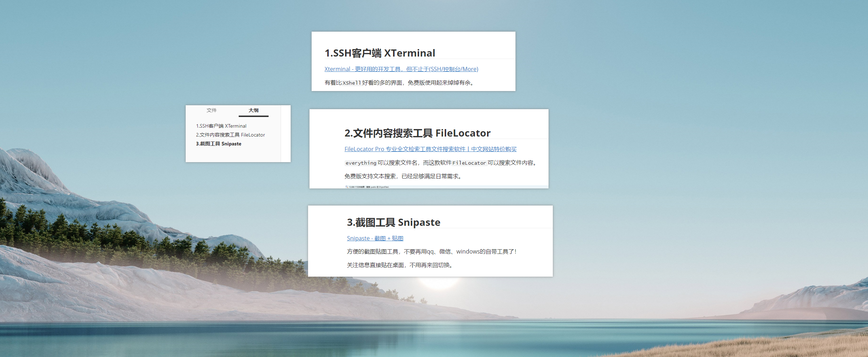Click the embedded screenshot strip under FileLocator section
868x357 pixels.
[x=446, y=187]
